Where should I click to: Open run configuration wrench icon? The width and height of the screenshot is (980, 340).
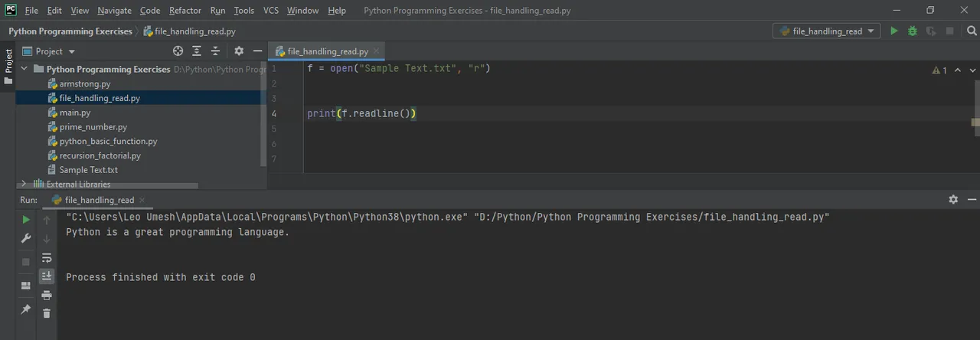click(x=26, y=239)
